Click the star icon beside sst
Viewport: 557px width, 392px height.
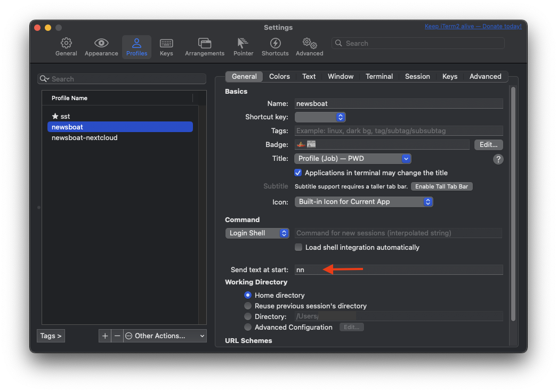click(x=55, y=116)
